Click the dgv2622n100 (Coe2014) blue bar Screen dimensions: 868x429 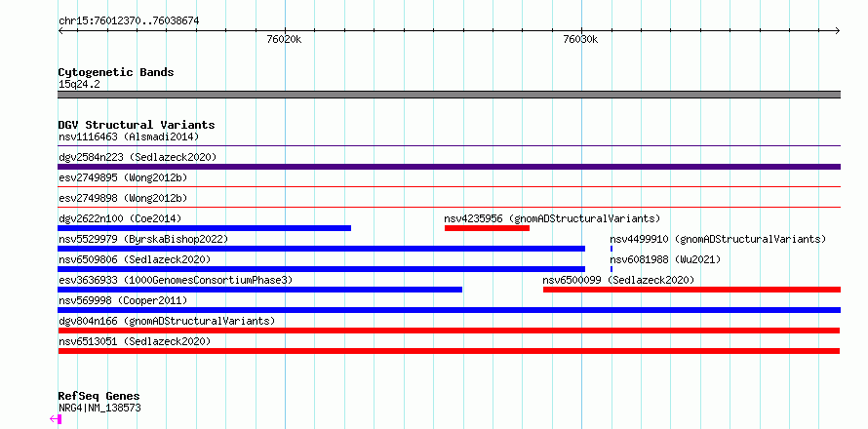click(204, 228)
